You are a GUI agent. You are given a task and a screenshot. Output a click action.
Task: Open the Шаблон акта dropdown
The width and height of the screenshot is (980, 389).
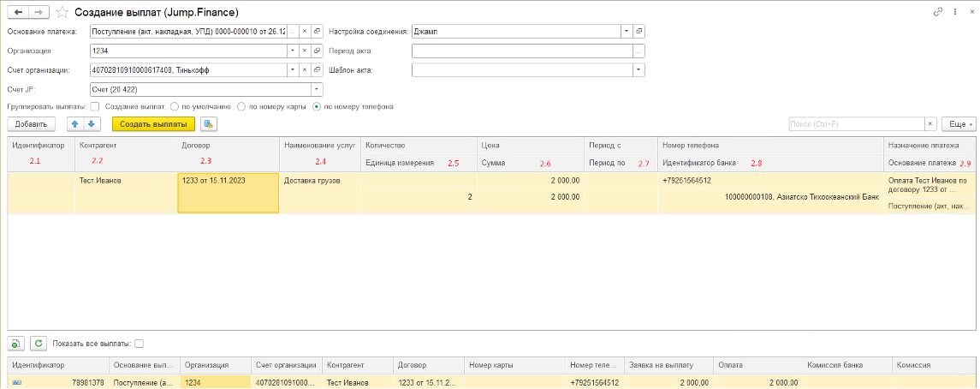pos(638,69)
